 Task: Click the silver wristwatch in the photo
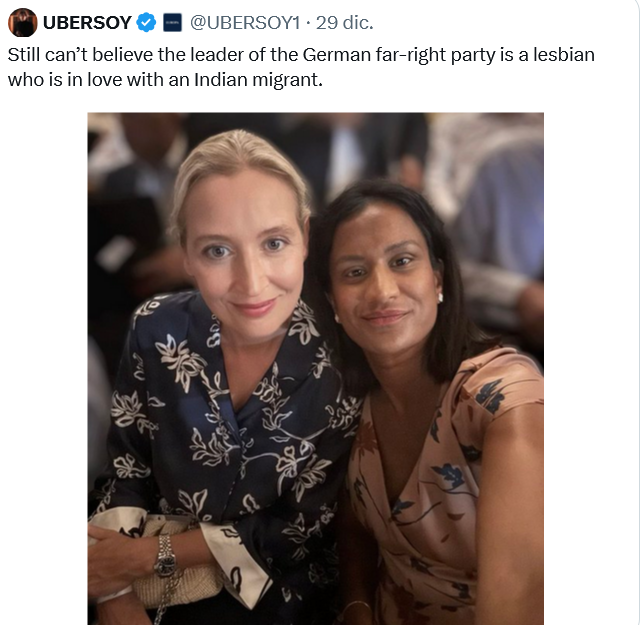165,556
